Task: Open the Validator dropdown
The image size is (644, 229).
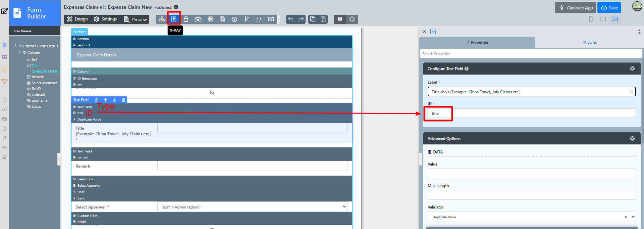Action: coord(532,217)
